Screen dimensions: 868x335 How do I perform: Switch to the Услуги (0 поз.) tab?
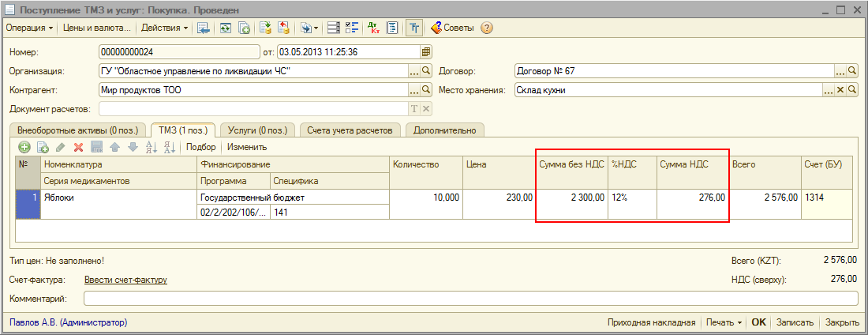[x=257, y=130]
